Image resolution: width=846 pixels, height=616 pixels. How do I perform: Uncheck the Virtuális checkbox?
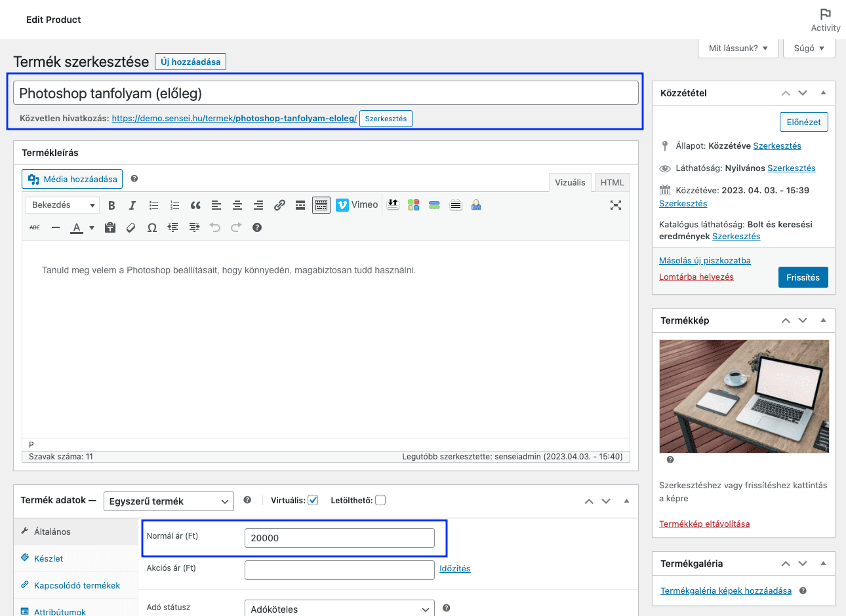[x=313, y=500]
